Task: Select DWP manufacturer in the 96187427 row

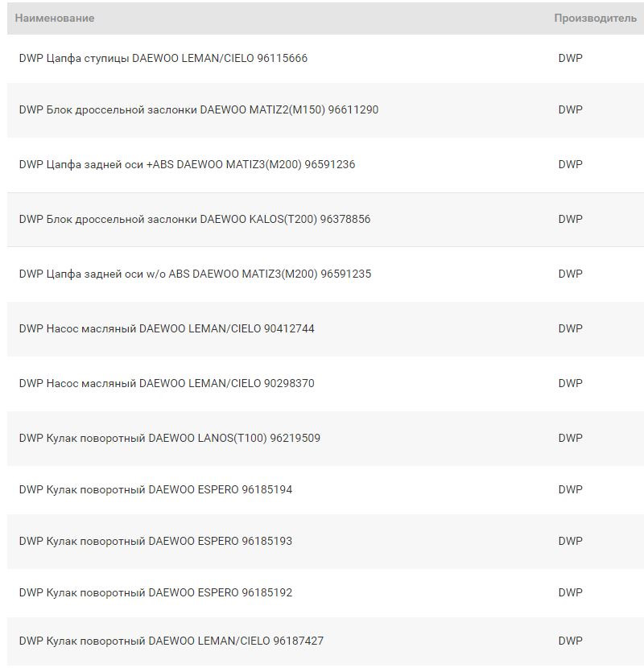Action: point(570,641)
